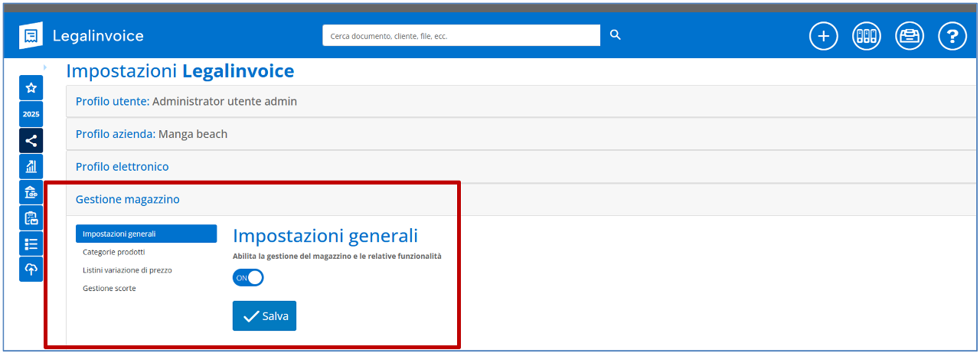Expand the Profilo azienda section
This screenshot has height=353, width=980.
[152, 134]
